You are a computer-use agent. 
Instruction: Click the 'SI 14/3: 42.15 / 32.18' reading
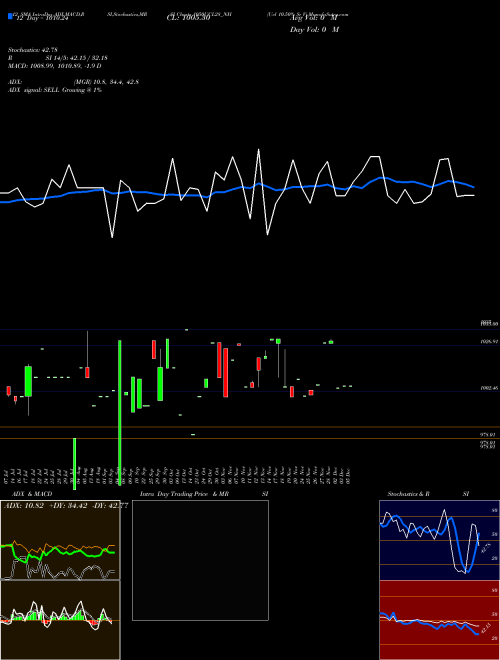coord(77,58)
